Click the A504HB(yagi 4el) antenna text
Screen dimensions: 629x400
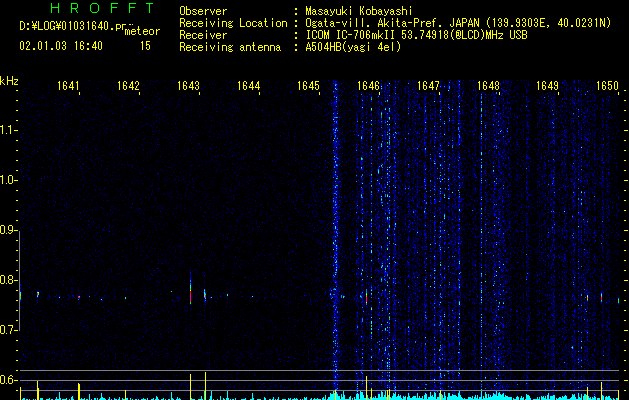click(x=353, y=47)
